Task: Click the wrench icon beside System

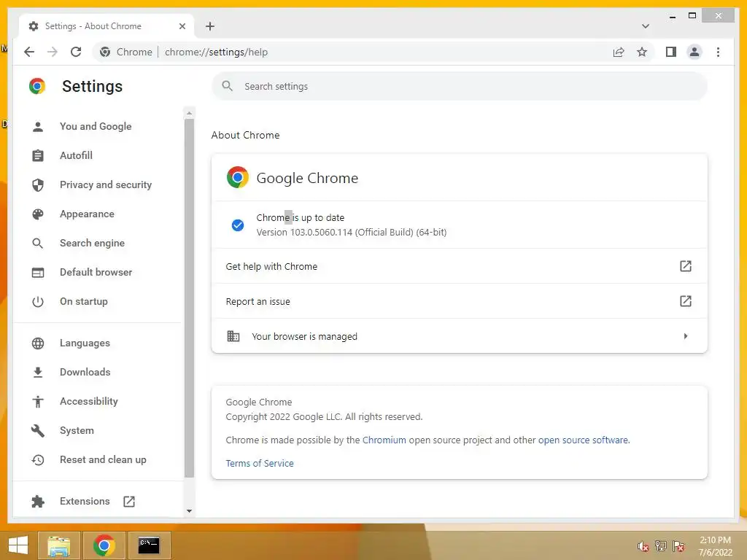Action: coord(38,431)
